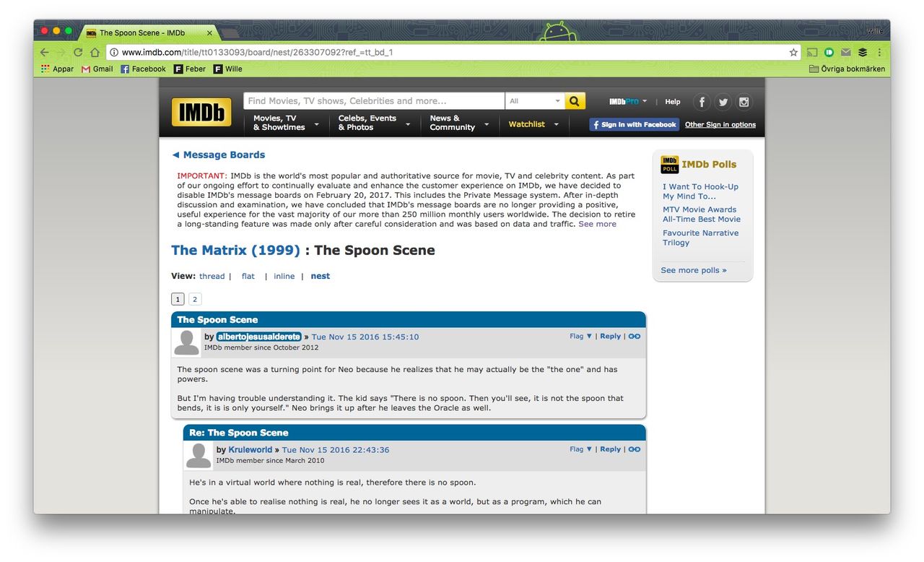Open the Tue Nov 15 2016 22:43:36 timestamp

[336, 449]
